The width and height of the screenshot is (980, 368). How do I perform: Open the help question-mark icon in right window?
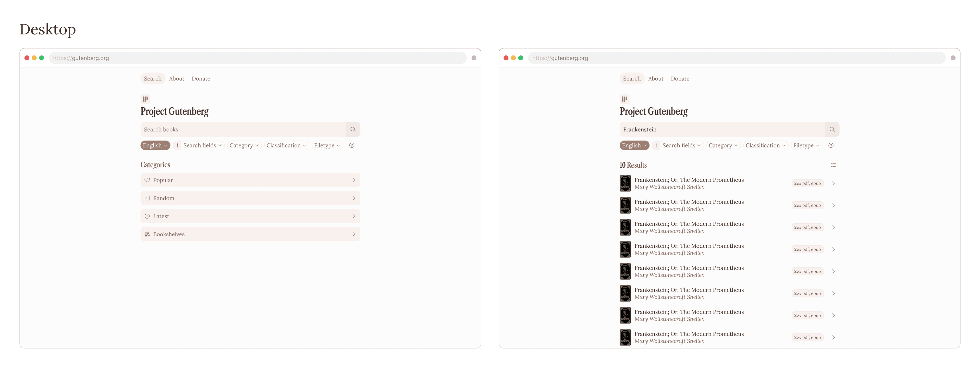click(831, 145)
